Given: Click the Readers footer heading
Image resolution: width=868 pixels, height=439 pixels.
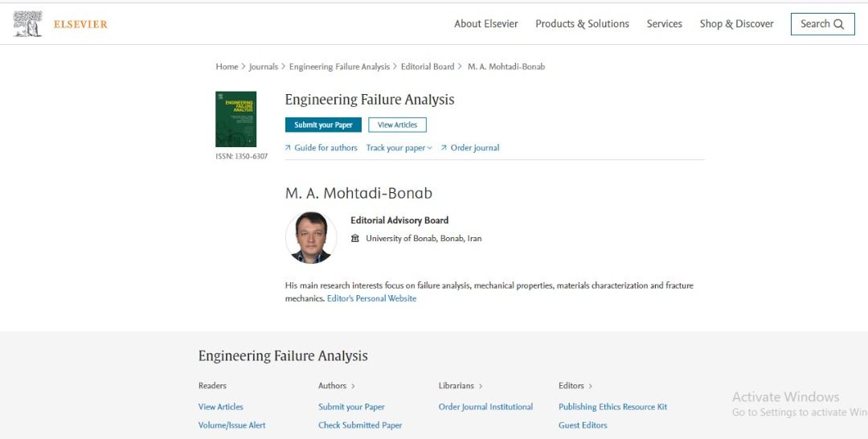Looking at the screenshot, I should point(212,385).
